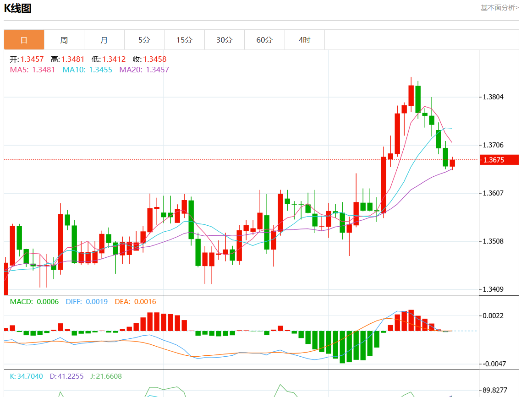Image resolution: width=532 pixels, height=397 pixels.
Task: Click the MA10: 1.3455 label
Action: (x=87, y=70)
